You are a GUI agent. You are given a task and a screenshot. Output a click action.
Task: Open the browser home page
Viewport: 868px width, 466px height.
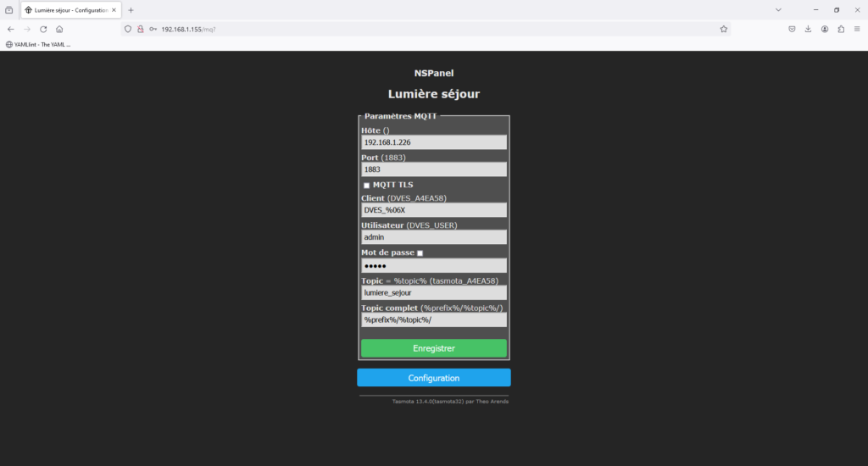pyautogui.click(x=59, y=30)
